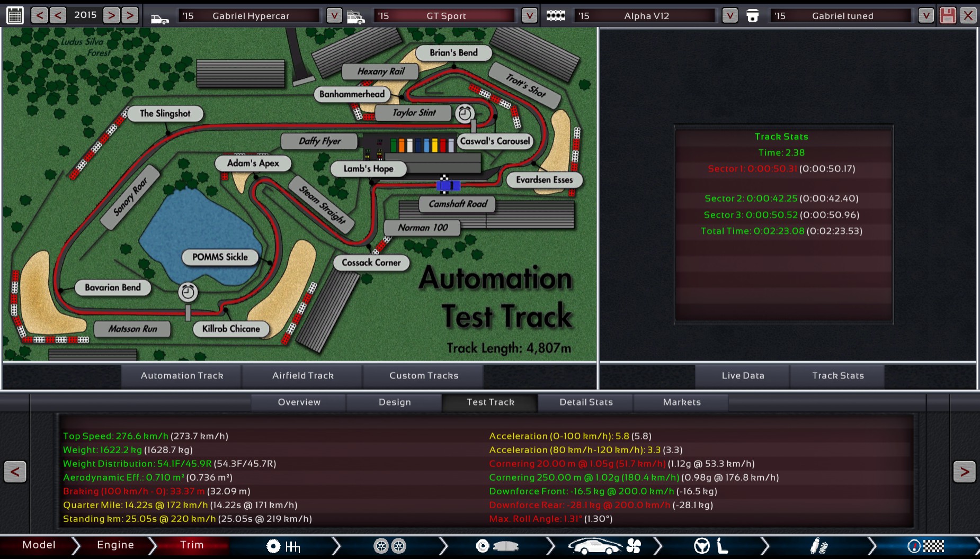Increase the year by one with inner right arrow

[111, 15]
